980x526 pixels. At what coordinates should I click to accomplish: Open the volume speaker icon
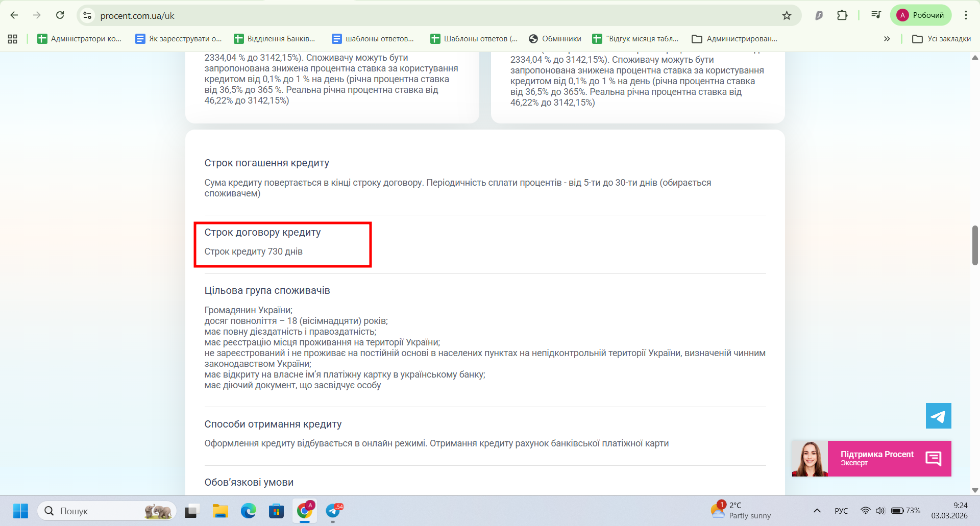coord(880,511)
